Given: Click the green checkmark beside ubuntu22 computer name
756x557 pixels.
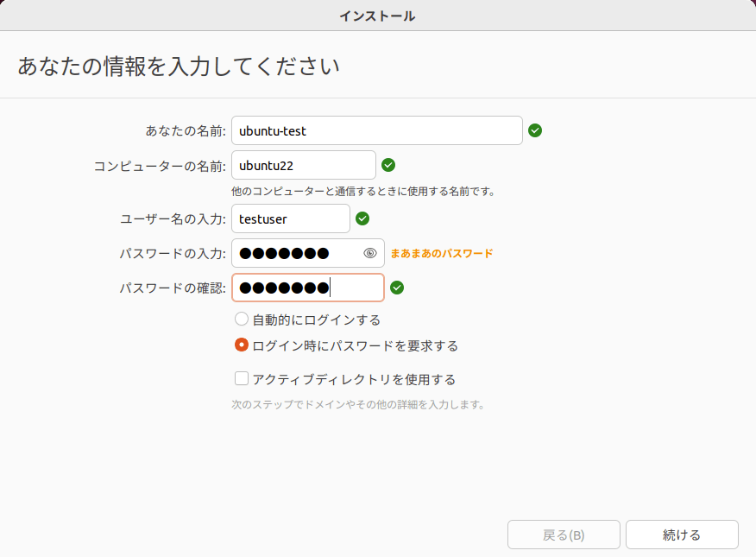Looking at the screenshot, I should click(x=388, y=165).
